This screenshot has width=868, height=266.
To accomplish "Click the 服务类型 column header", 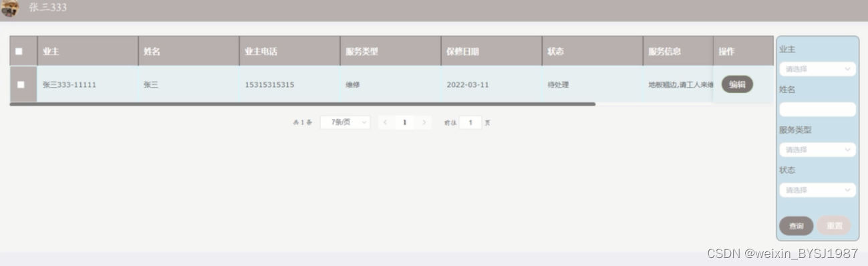I will (390, 51).
